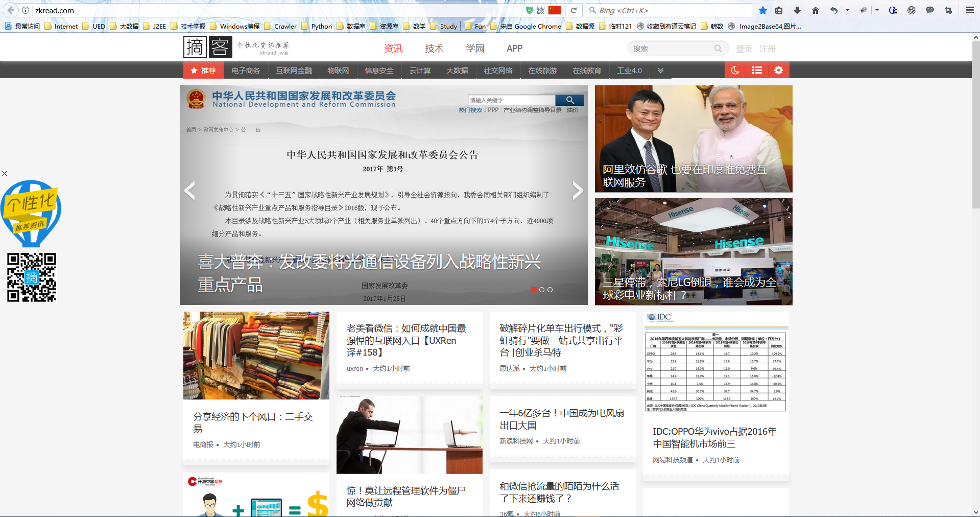Show previous slide with left arrow
This screenshot has width=980, height=517.
pyautogui.click(x=190, y=191)
